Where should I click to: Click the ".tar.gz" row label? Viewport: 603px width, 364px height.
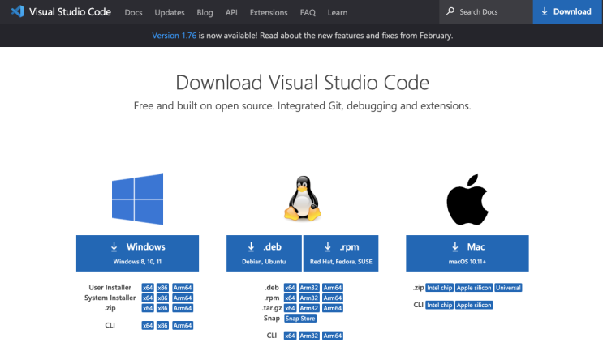[x=272, y=308]
